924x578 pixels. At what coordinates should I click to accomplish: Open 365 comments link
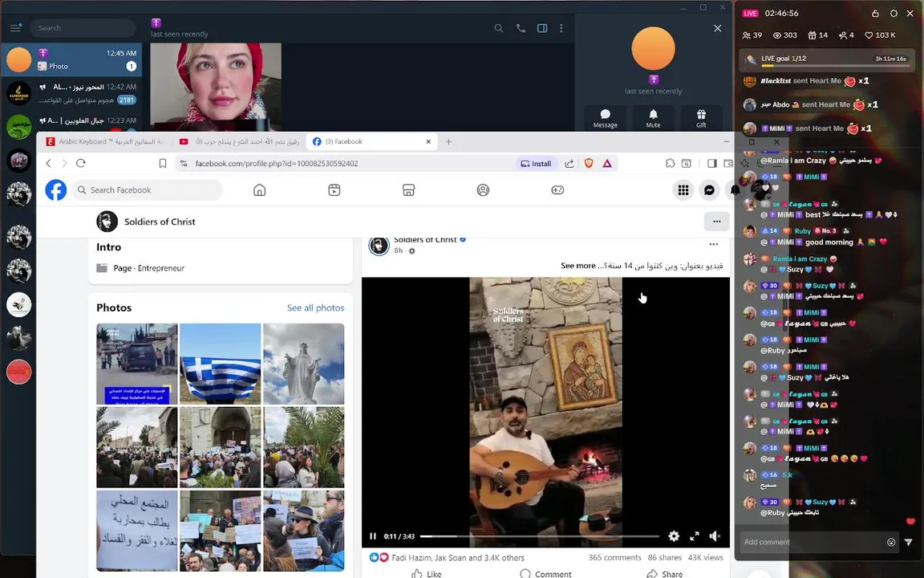(614, 557)
